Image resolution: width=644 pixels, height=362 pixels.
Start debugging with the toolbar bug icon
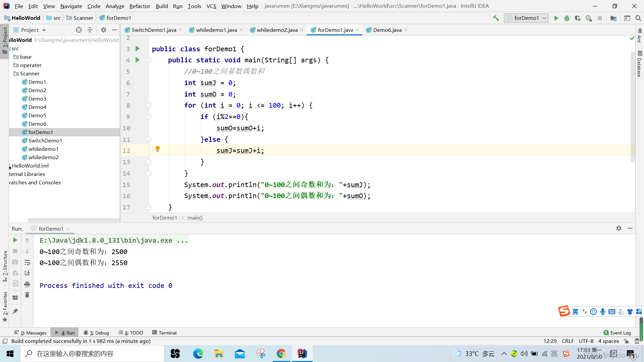pos(567,18)
